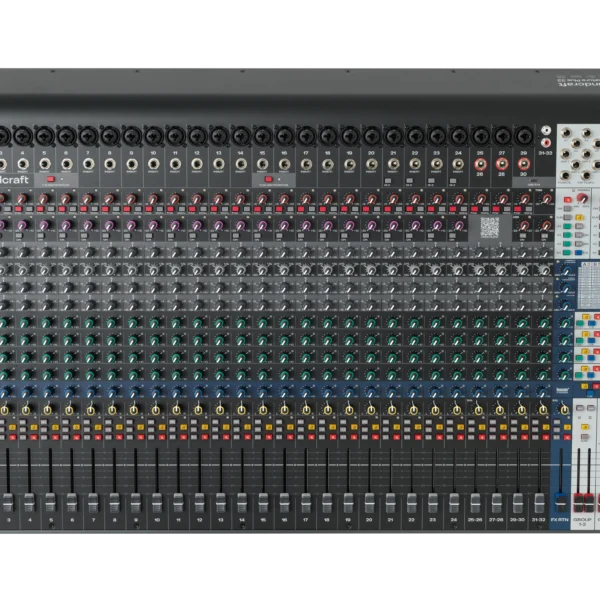Click the channel 14 insert jack

coord(241,164)
